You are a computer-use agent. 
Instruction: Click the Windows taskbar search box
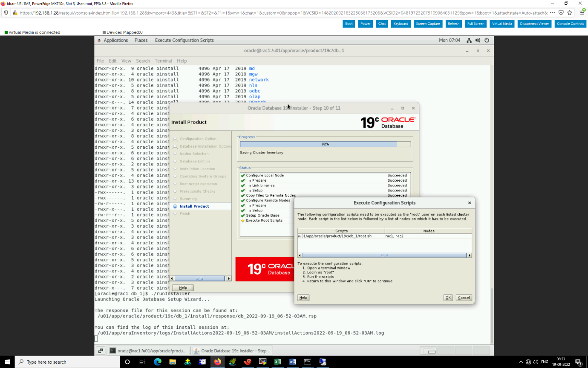[67, 362]
